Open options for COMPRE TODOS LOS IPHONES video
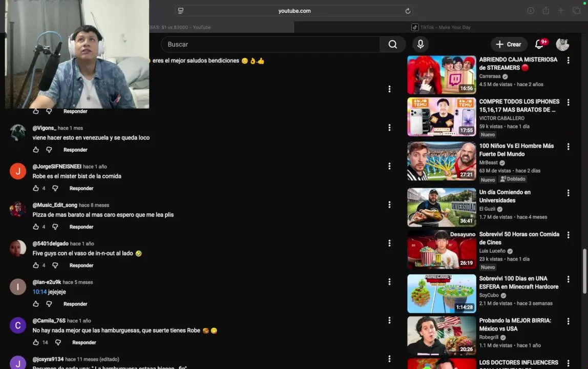Image resolution: width=588 pixels, height=369 pixels. point(568,102)
